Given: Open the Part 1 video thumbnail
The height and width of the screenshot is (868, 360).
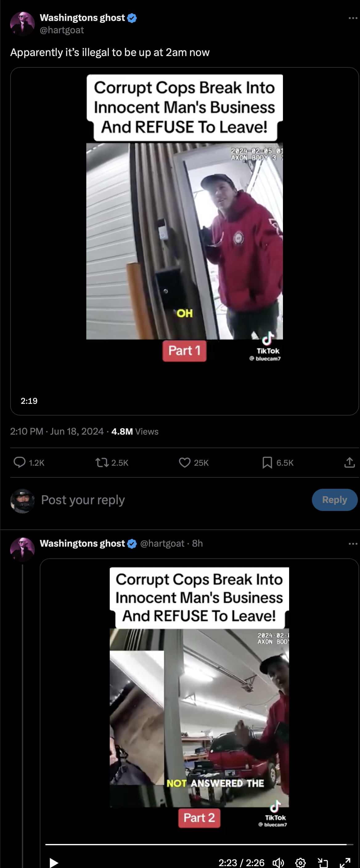Looking at the screenshot, I should point(184,241).
